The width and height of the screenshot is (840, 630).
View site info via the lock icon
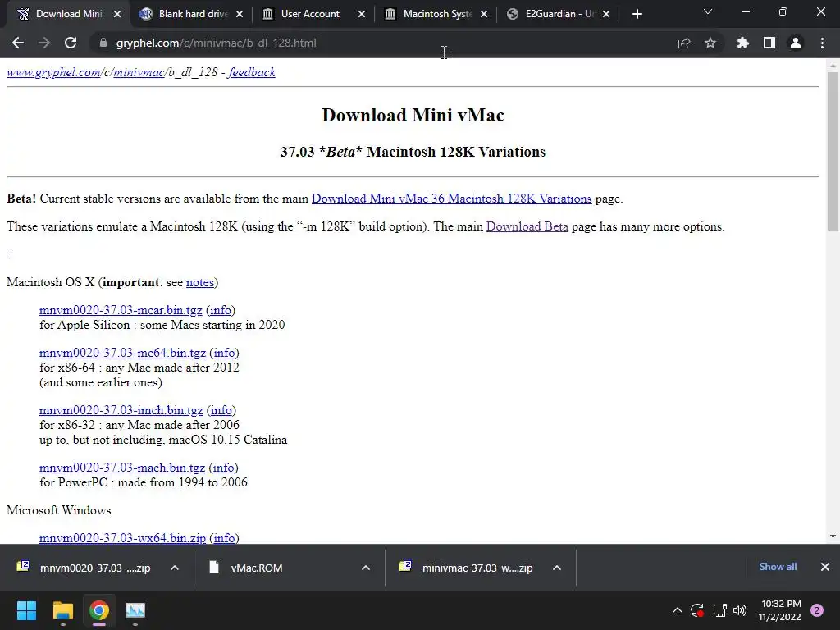[103, 43]
